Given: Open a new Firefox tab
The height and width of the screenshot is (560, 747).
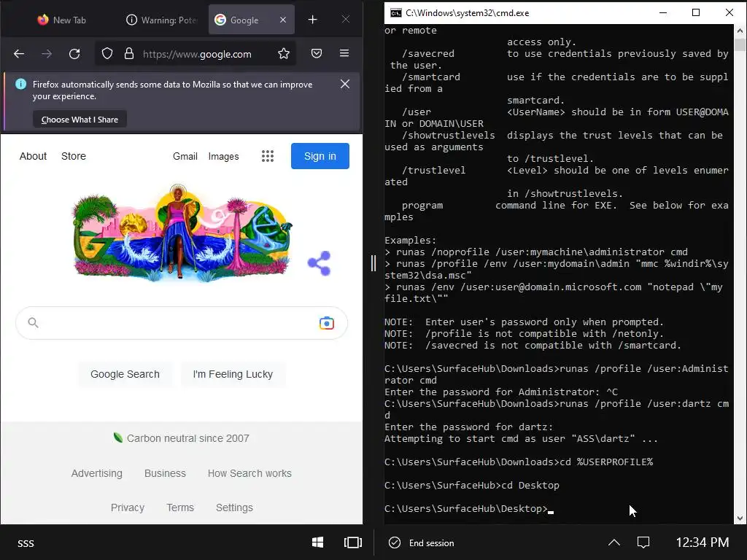Looking at the screenshot, I should coord(312,20).
